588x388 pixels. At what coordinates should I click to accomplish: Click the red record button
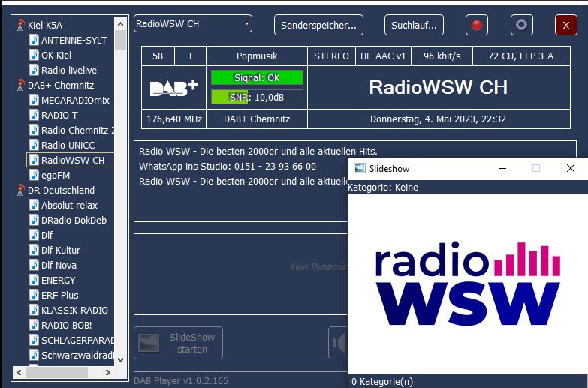pyautogui.click(x=476, y=25)
